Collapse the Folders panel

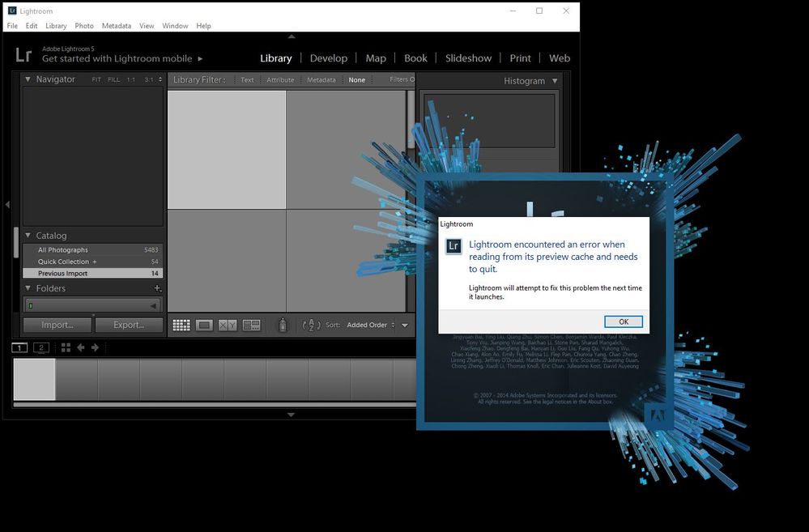tap(28, 288)
